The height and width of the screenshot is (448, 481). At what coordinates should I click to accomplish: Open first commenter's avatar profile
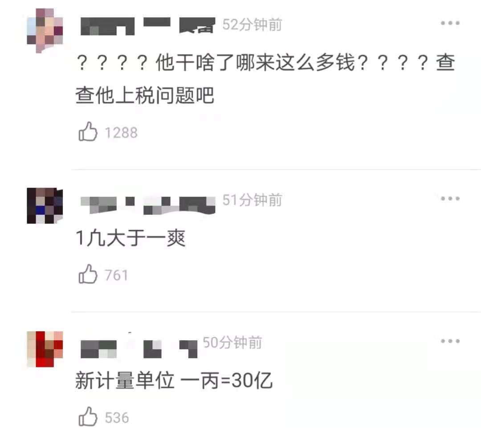(45, 31)
